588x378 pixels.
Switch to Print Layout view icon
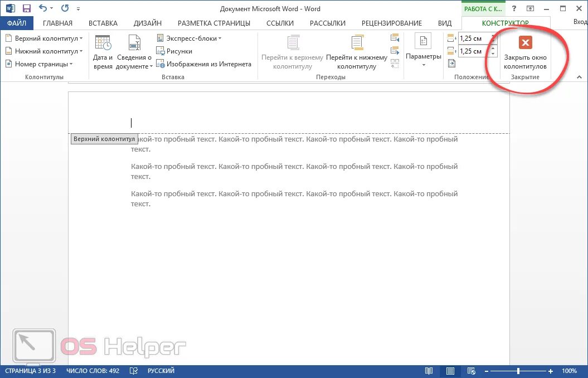point(450,371)
